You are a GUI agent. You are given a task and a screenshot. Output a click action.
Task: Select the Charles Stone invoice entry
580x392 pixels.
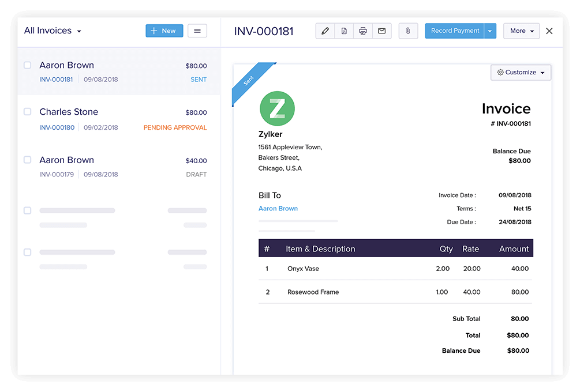(x=115, y=118)
